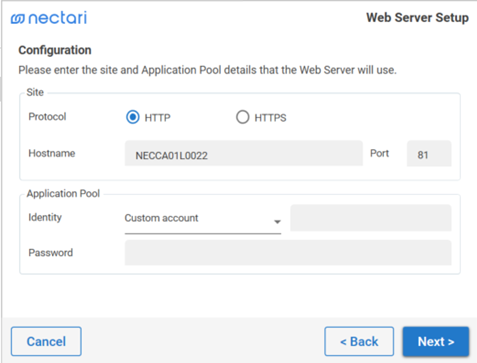Click the Port label
This screenshot has width=477, height=363.
pyautogui.click(x=379, y=153)
